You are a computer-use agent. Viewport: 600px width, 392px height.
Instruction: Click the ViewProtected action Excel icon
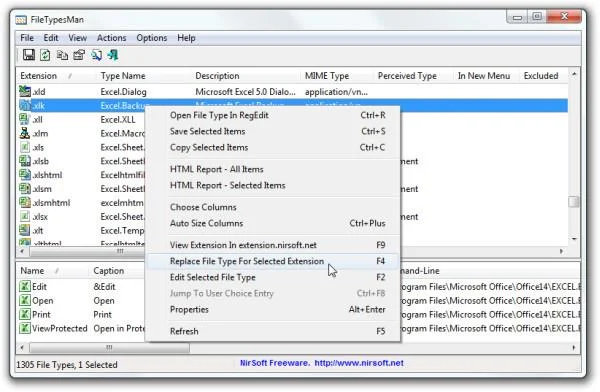coord(24,328)
